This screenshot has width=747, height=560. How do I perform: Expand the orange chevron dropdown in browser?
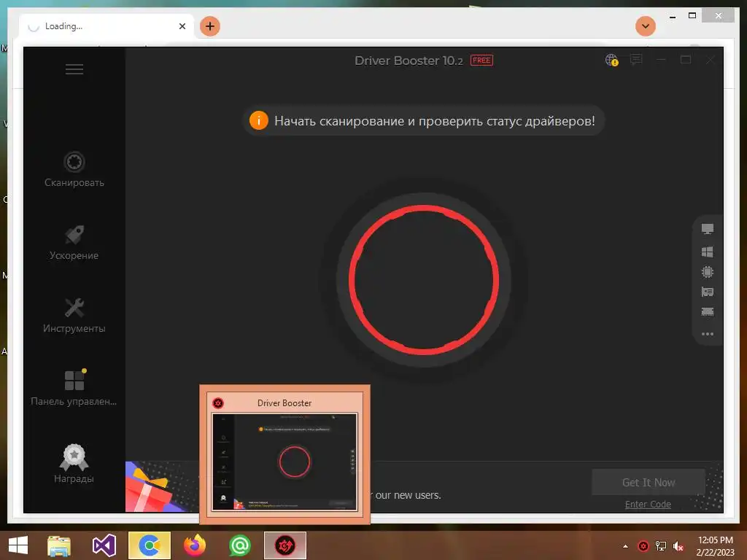click(646, 26)
